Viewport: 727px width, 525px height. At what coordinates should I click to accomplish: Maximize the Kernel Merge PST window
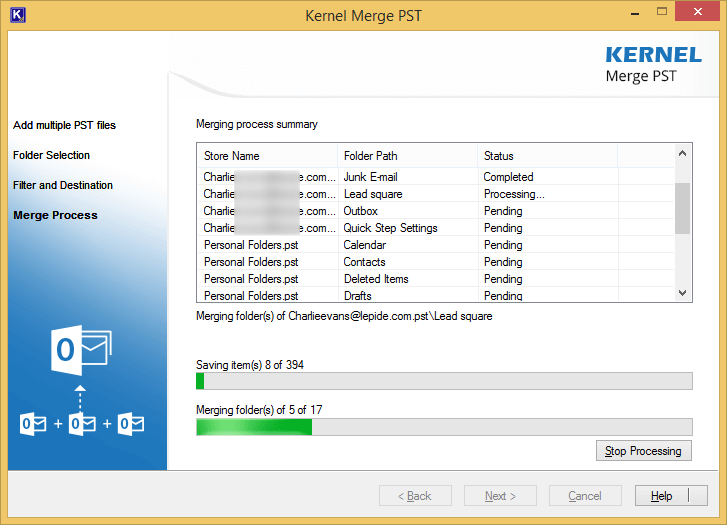[x=662, y=12]
